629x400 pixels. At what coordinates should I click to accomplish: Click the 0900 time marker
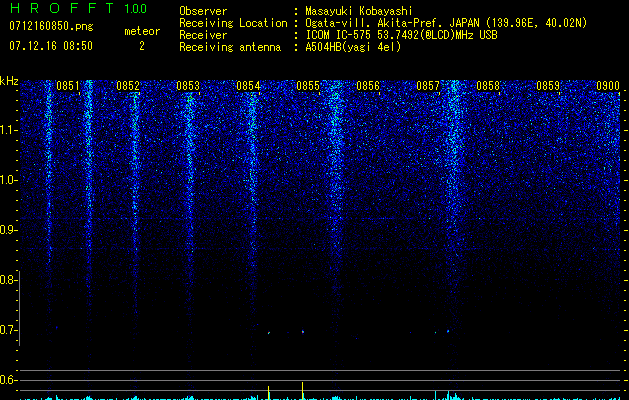click(x=608, y=86)
